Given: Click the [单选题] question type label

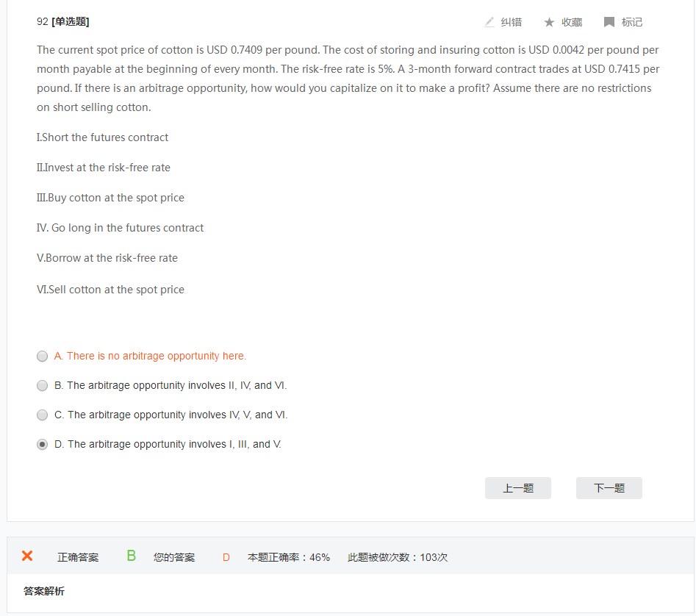Looking at the screenshot, I should point(71,22).
